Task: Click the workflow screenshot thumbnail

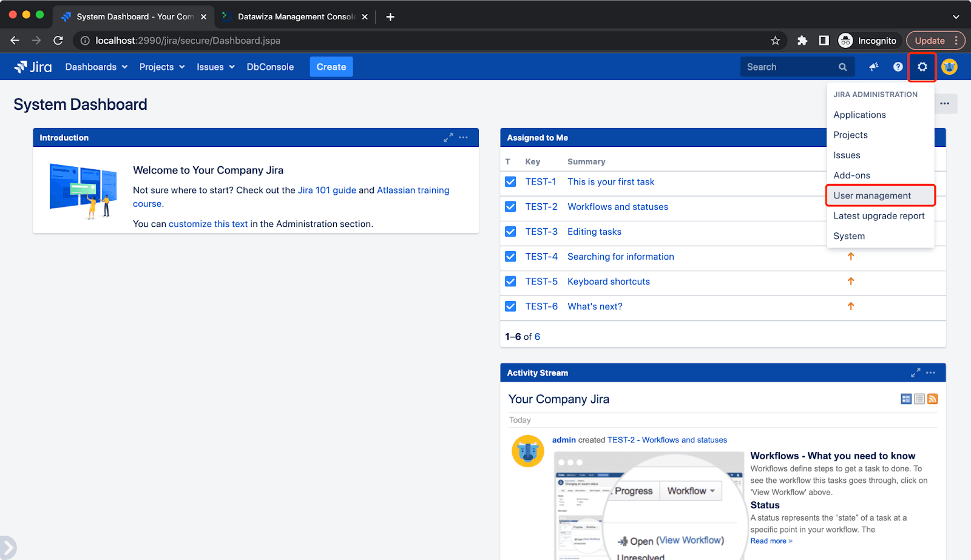Action: point(649,506)
